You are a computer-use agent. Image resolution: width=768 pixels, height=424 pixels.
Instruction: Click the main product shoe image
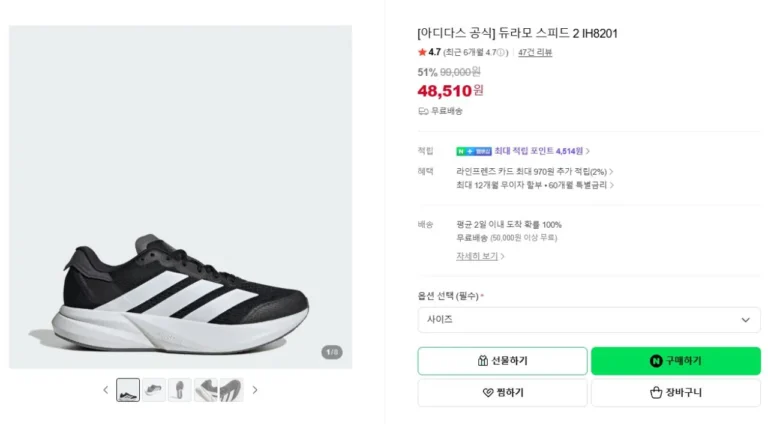[180, 197]
